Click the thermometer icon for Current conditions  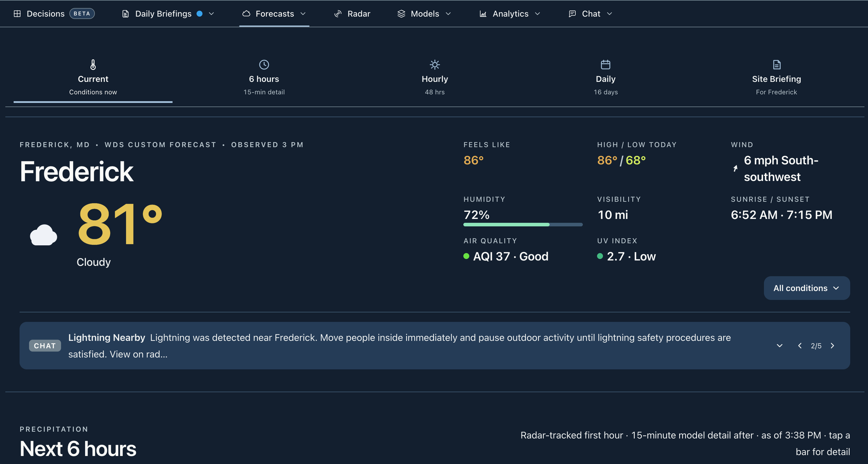pos(93,65)
